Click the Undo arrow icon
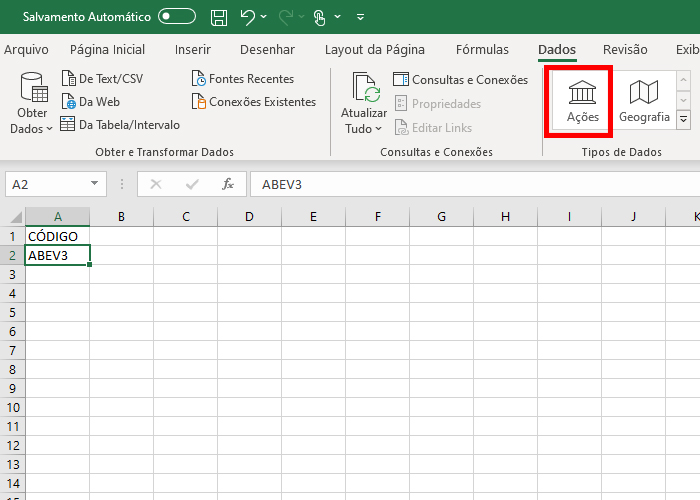This screenshot has width=700, height=500. click(x=247, y=17)
